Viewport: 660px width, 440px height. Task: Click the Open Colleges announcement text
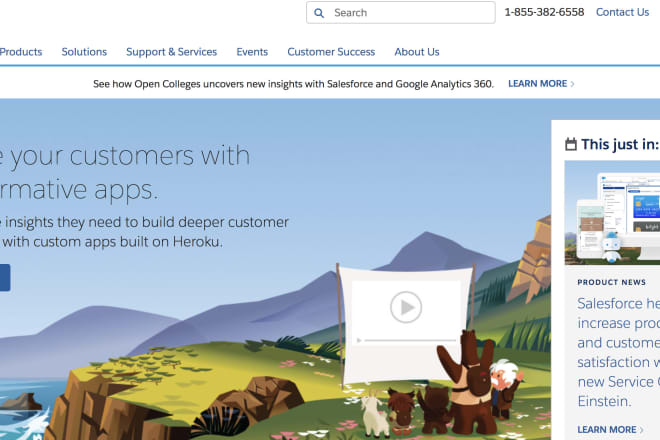click(x=293, y=84)
